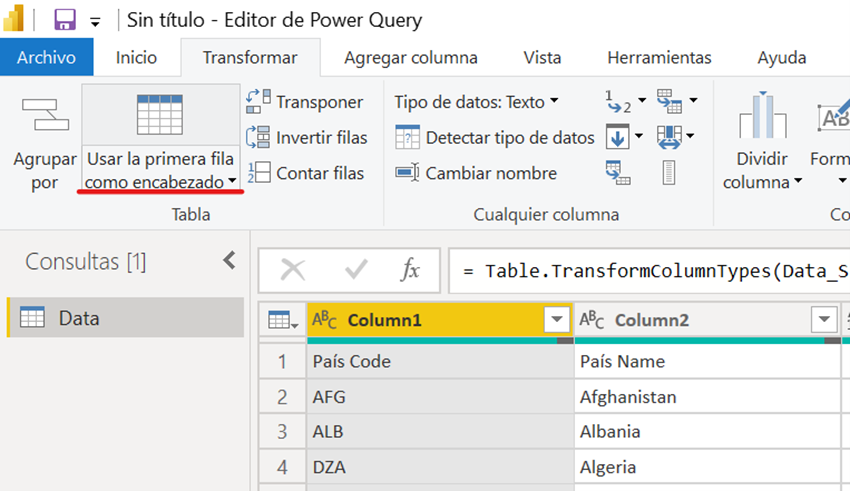Viewport: 850px width, 491px height.
Task: Click the Convert to list icon
Action: (x=669, y=173)
